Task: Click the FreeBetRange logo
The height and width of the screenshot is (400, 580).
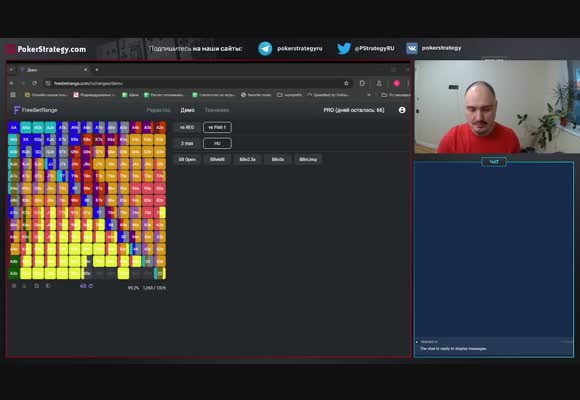Action: point(36,110)
